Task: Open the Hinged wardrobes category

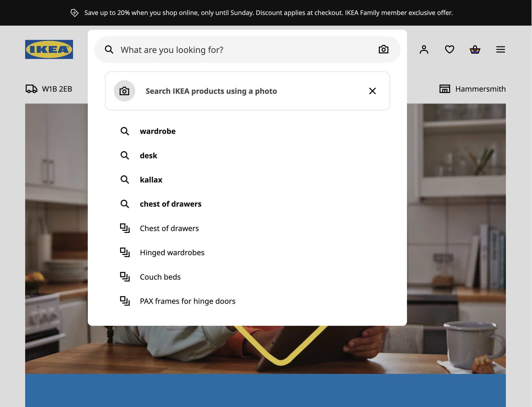Action: pyautogui.click(x=172, y=252)
